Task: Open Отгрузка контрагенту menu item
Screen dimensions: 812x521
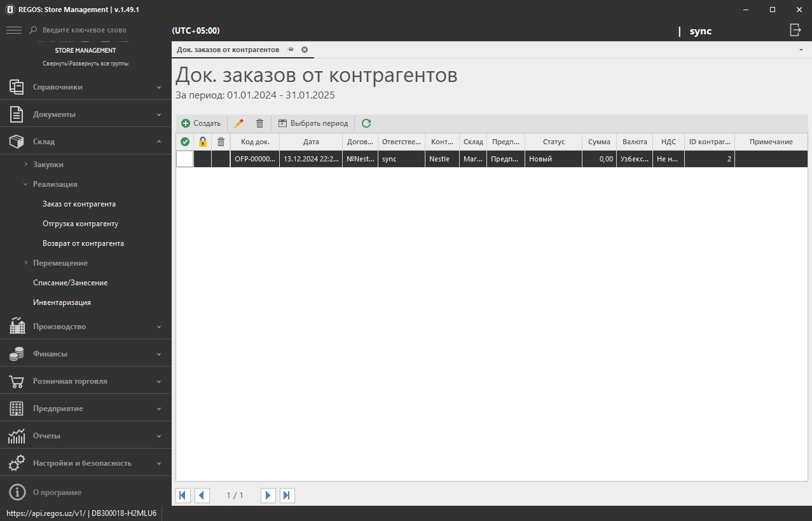Action: pyautogui.click(x=80, y=224)
